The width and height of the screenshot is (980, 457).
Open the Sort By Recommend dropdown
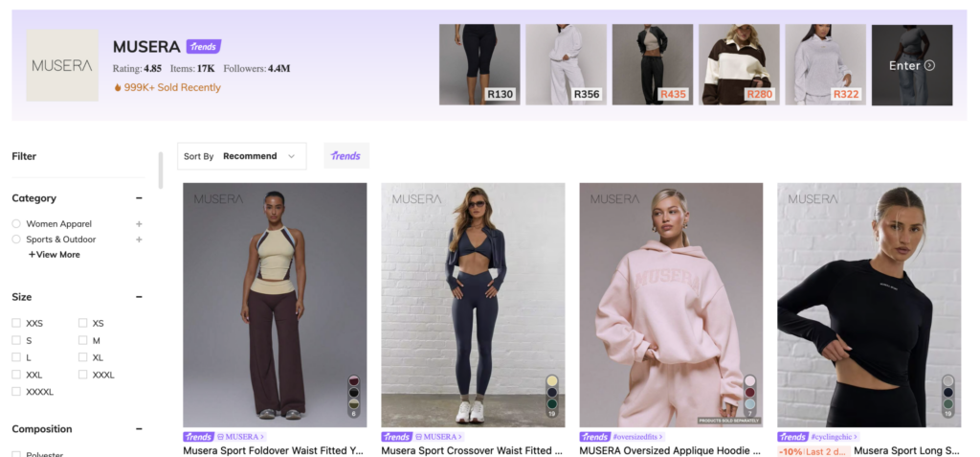242,156
